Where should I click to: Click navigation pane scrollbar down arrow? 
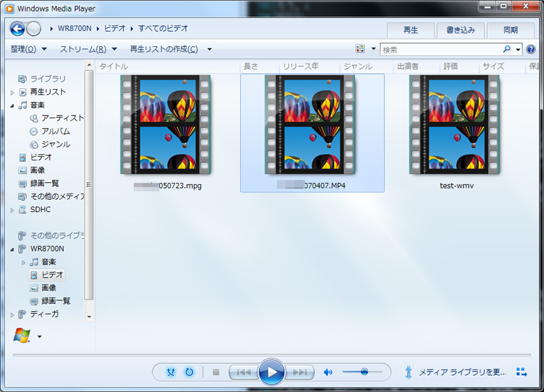pos(89,317)
